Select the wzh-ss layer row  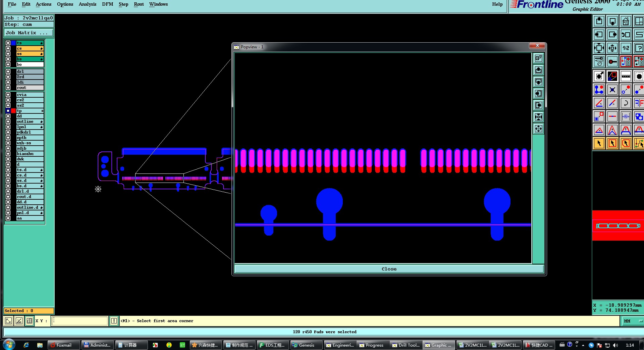[30, 143]
